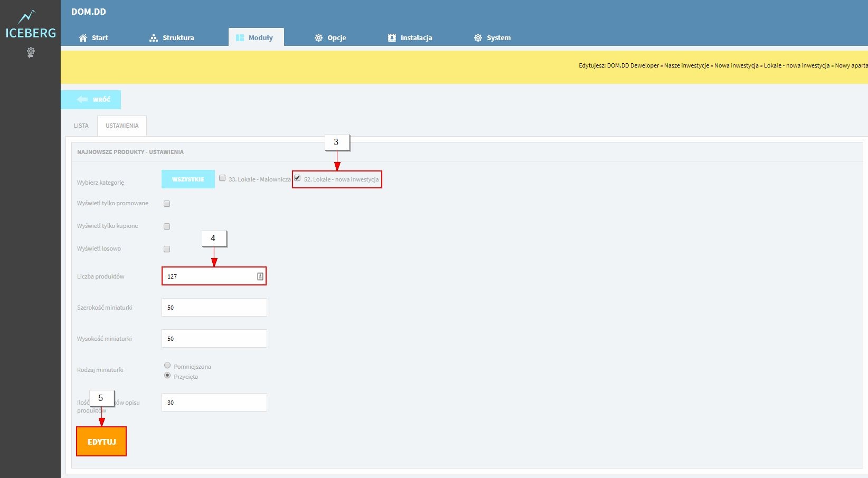The image size is (868, 478).
Task: Open the Start menu tab
Action: 93,37
